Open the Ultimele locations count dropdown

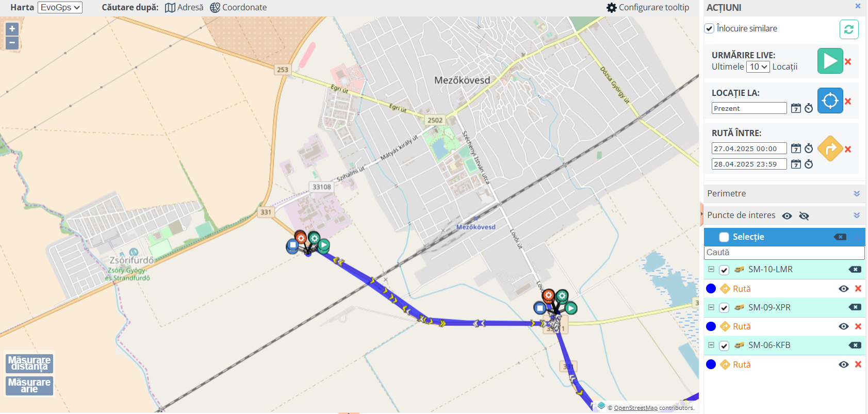[758, 67]
